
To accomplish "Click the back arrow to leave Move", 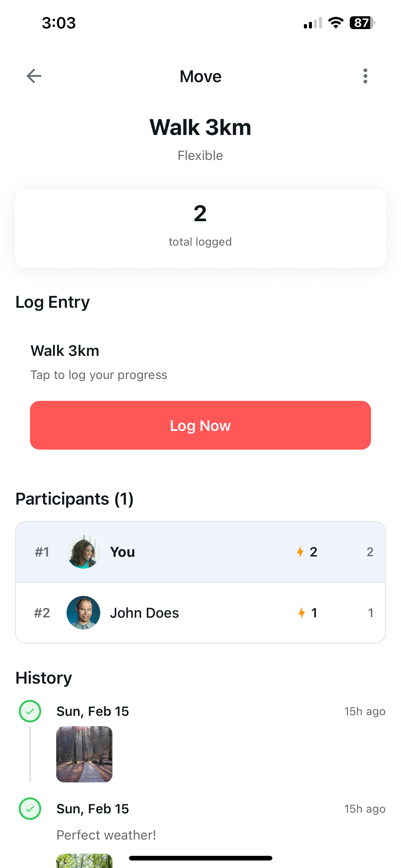I will pos(33,76).
